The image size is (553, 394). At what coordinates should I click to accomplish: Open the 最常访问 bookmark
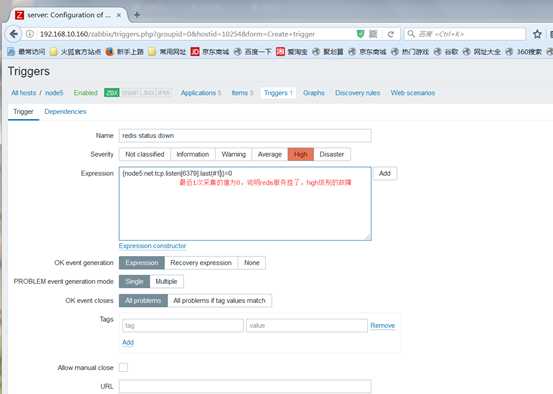(27, 52)
